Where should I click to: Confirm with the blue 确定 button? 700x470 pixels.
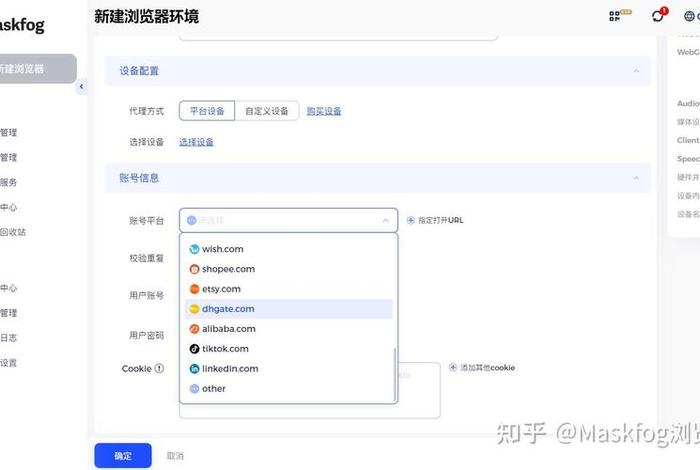123,456
